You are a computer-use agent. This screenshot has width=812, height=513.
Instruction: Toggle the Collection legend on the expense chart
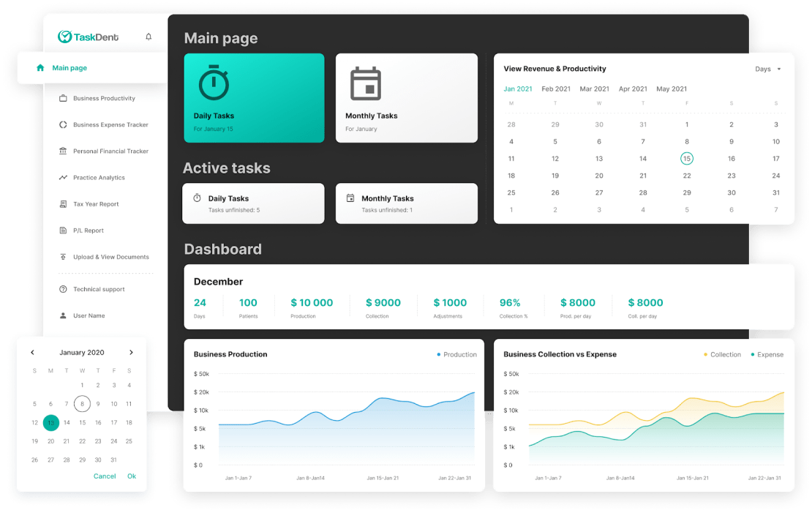point(722,353)
